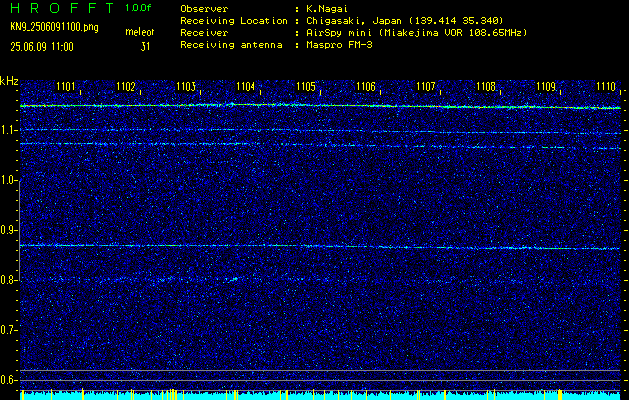Click the 1101 time marker
629x400 pixels.
(65, 86)
